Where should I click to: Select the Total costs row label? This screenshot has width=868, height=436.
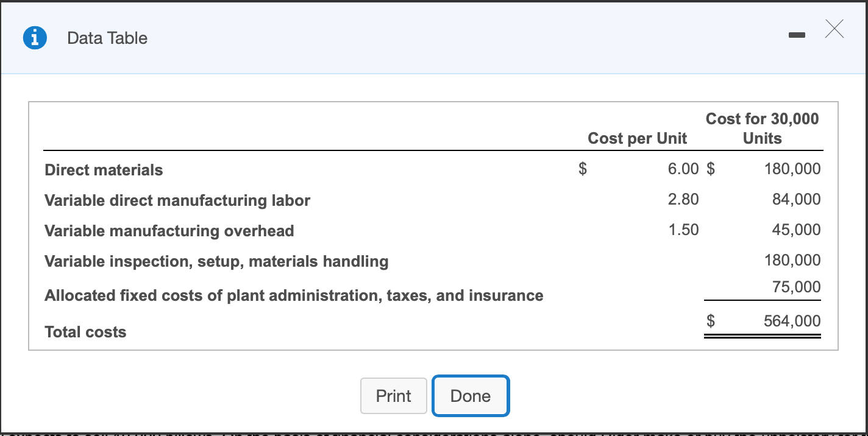(85, 332)
